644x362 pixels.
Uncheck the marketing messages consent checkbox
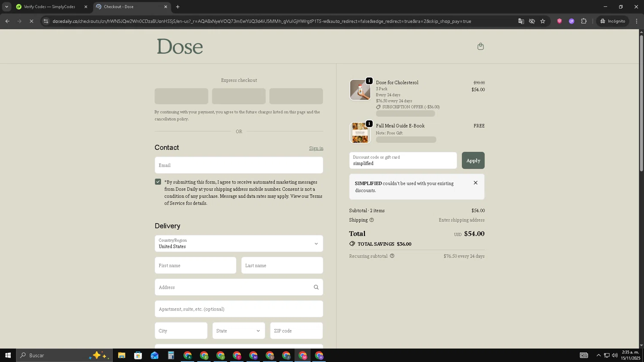pyautogui.click(x=158, y=182)
